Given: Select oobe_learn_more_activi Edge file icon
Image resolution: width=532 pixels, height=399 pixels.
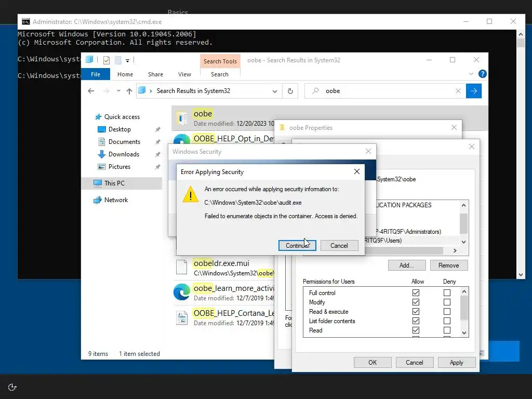Looking at the screenshot, I should [181, 292].
